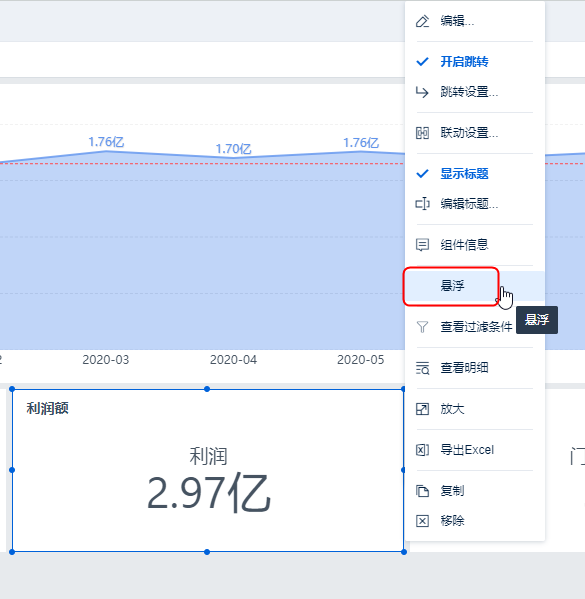Open 编辑... from the context menu
The width and height of the screenshot is (585, 599).
475,21
